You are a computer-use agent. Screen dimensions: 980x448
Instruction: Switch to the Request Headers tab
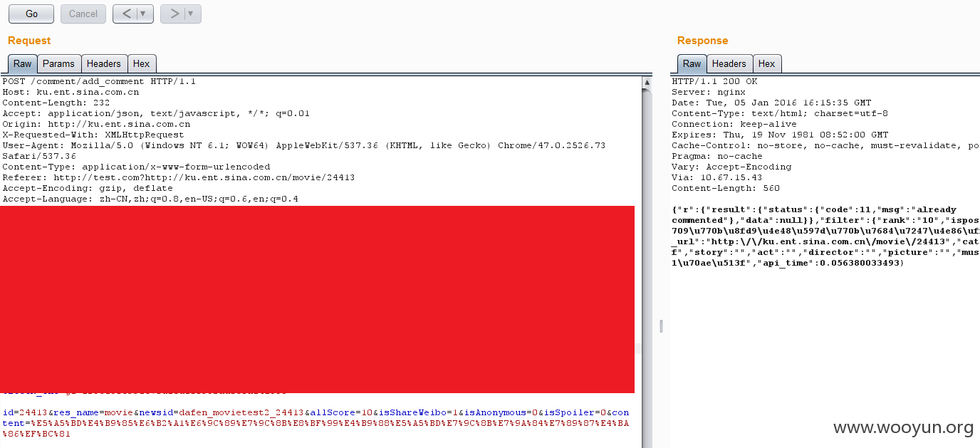104,63
